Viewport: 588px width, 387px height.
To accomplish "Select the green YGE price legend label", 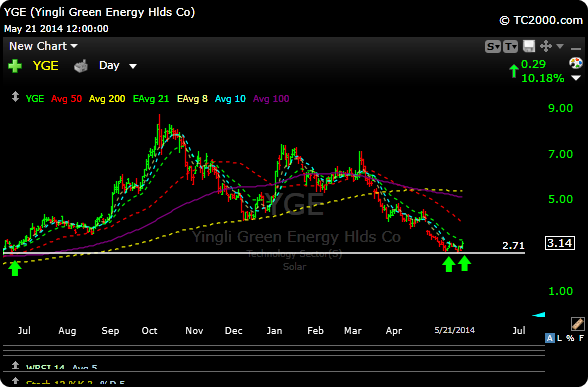I will pos(35,99).
